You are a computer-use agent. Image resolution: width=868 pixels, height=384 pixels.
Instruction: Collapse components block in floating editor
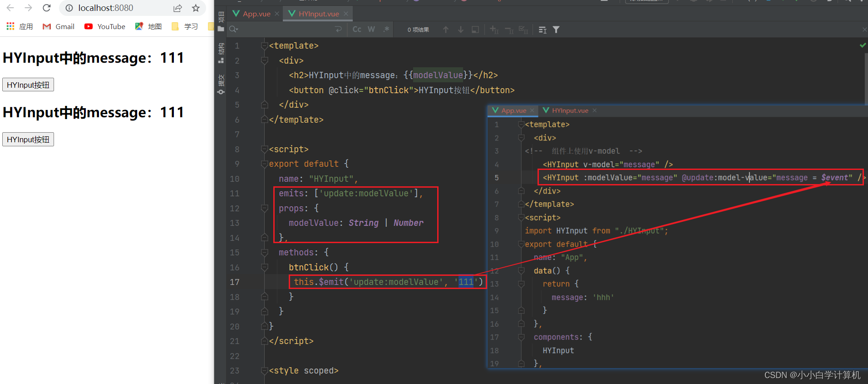click(521, 337)
